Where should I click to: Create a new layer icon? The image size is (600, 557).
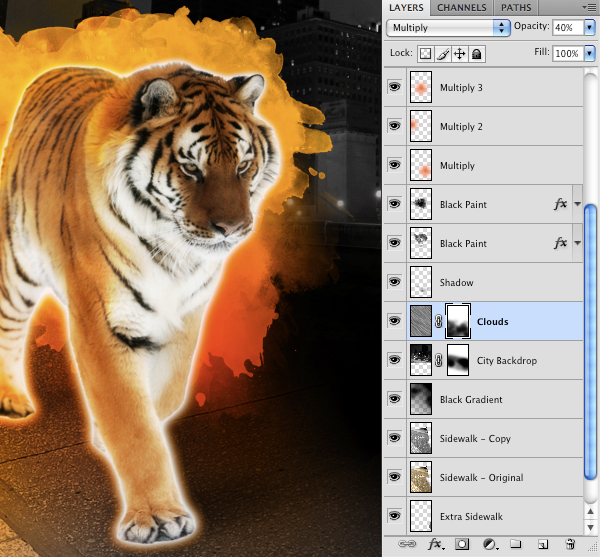pos(543,544)
